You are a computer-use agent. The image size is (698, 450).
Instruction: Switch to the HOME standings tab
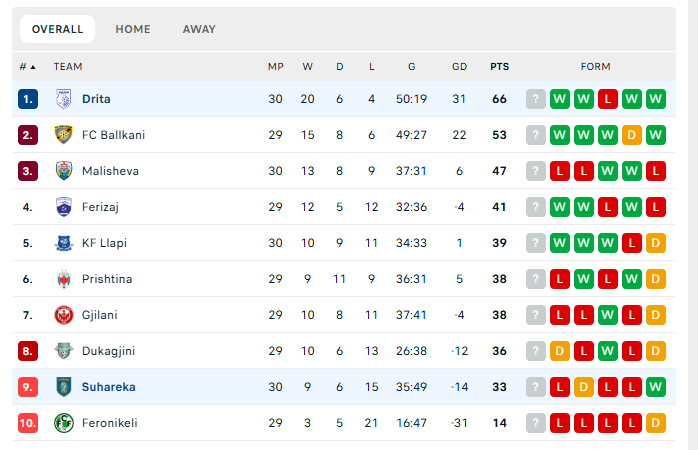[133, 29]
